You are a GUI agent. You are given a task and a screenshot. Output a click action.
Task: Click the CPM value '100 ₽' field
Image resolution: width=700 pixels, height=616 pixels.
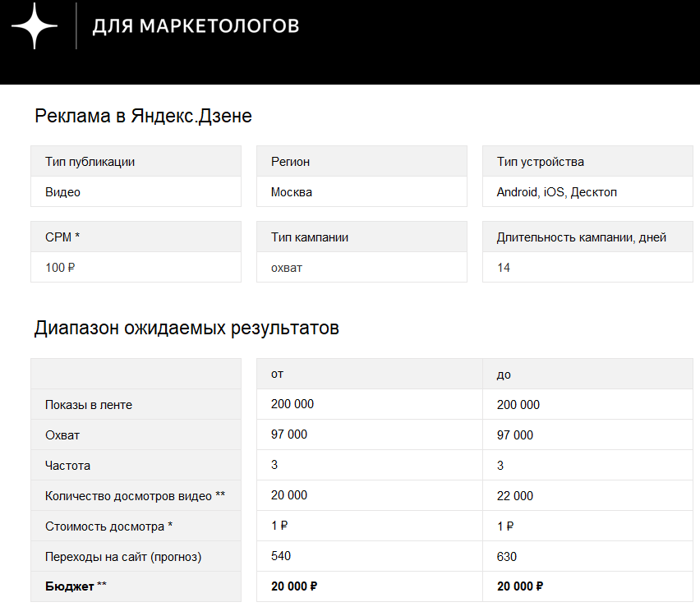click(136, 267)
